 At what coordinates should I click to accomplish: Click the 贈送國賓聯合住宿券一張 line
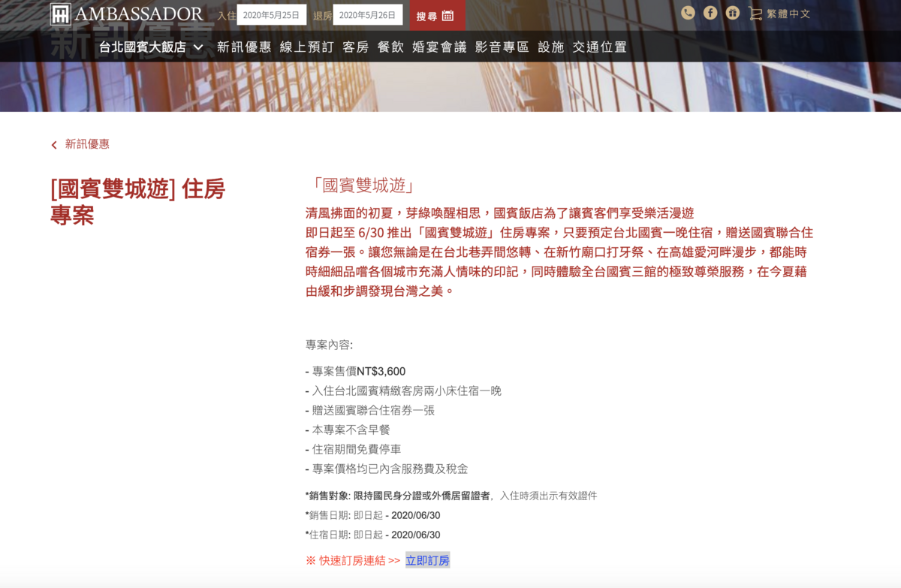(370, 410)
